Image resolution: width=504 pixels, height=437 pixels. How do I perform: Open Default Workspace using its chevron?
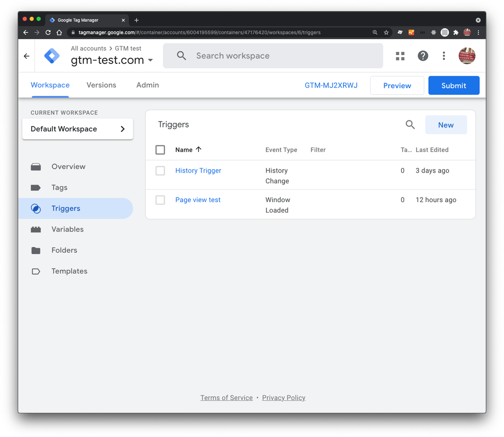coord(122,129)
